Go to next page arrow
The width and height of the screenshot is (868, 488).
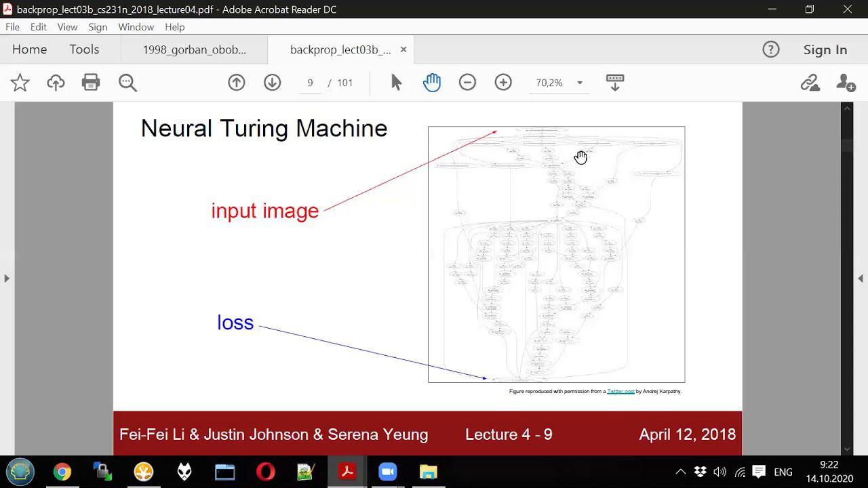pyautogui.click(x=273, y=83)
